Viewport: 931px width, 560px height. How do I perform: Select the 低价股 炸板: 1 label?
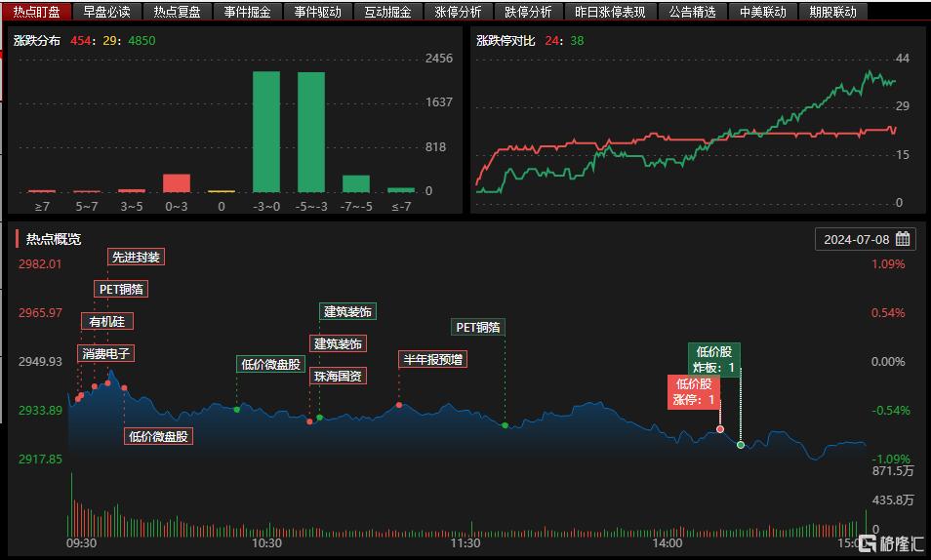coord(714,359)
